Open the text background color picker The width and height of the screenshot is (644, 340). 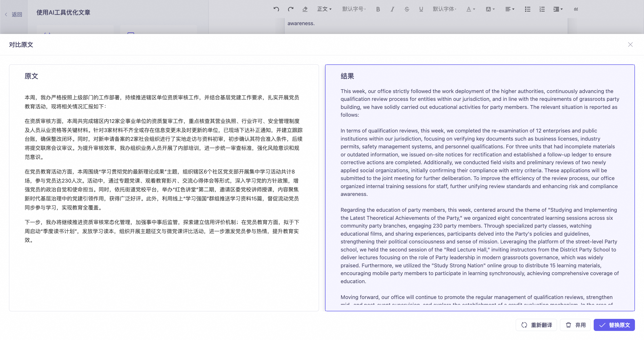490,9
